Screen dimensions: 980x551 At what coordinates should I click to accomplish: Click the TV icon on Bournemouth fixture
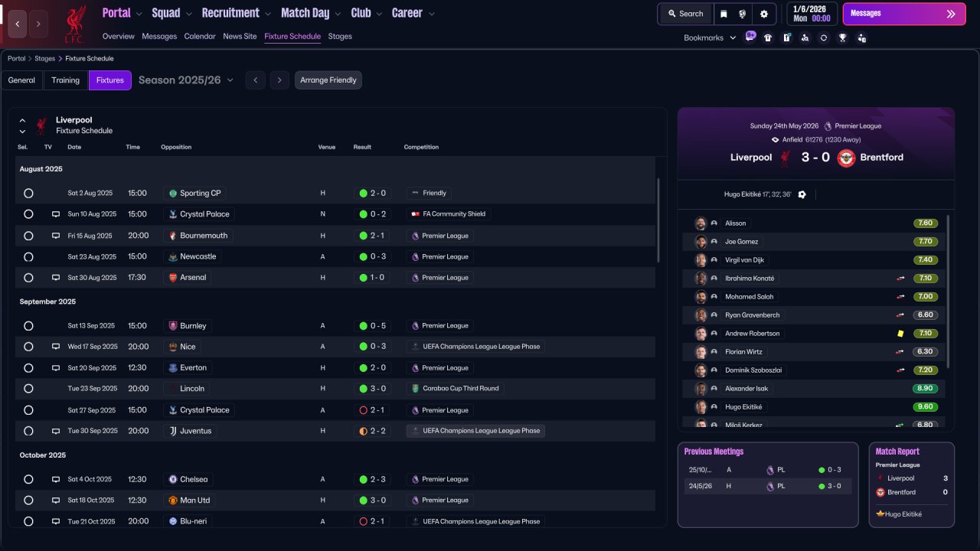pyautogui.click(x=56, y=236)
